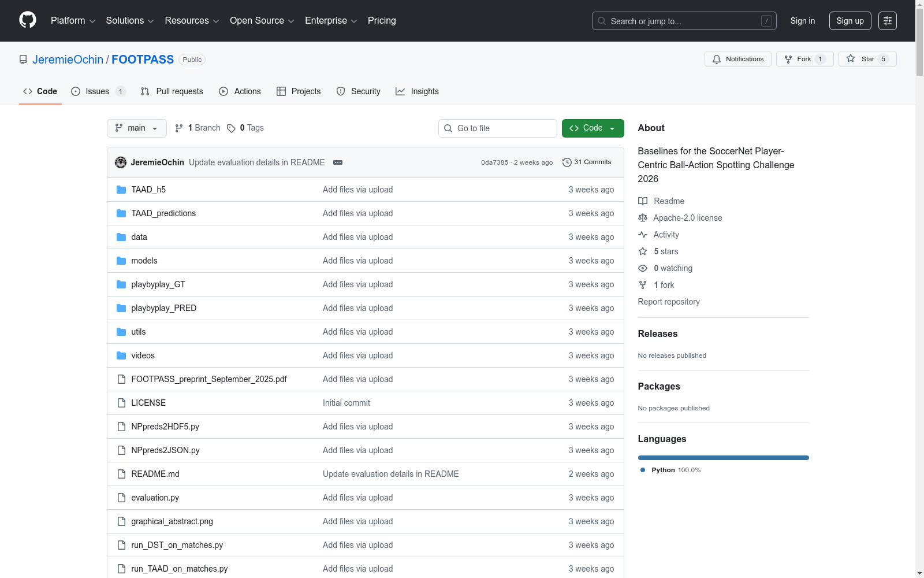Screen dimensions: 924x578
Task: Open the 'Initial commit' message for LICENSE
Action: [346, 403]
